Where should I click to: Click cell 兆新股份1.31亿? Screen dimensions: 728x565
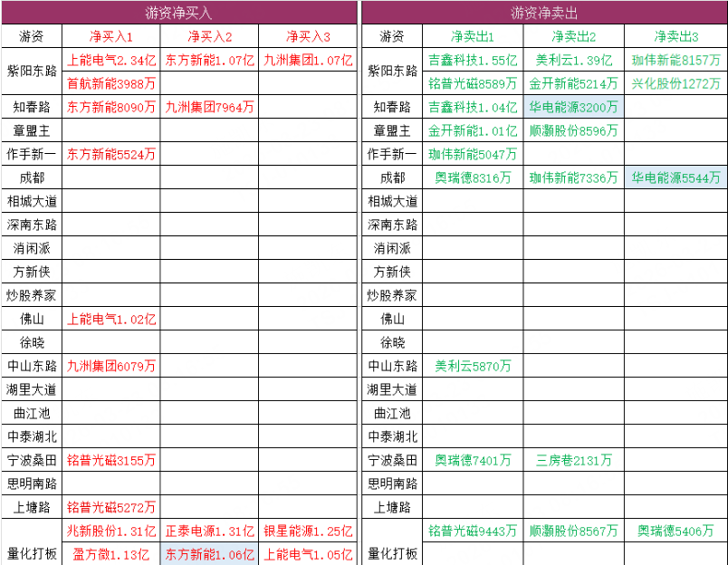click(111, 531)
